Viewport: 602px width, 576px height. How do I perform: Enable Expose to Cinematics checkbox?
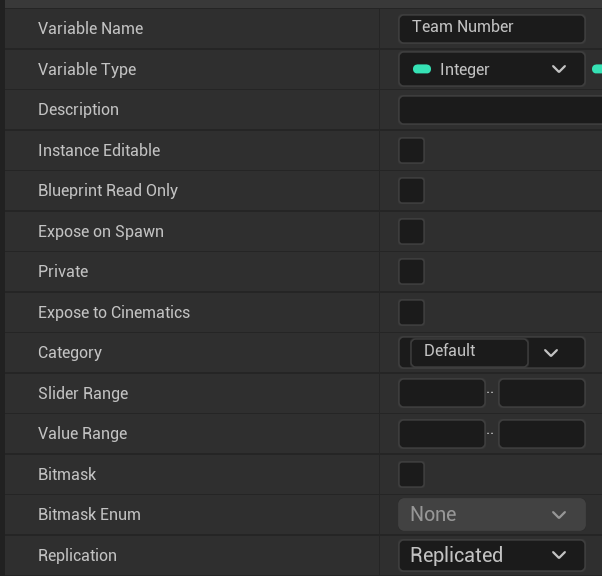click(411, 313)
